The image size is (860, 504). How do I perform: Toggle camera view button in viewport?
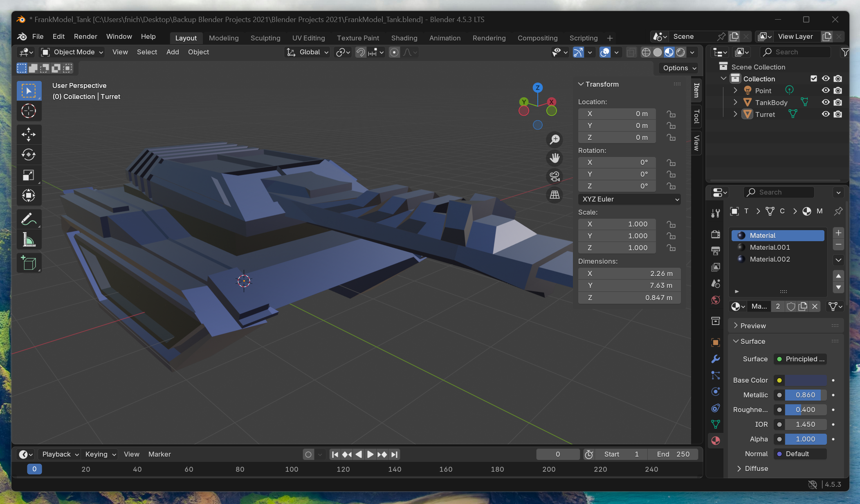tap(555, 177)
